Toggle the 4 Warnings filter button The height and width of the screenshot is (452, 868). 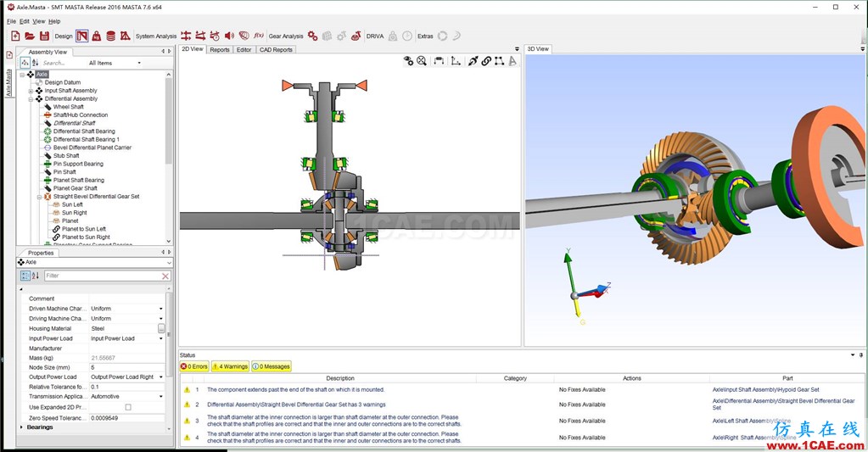230,366
